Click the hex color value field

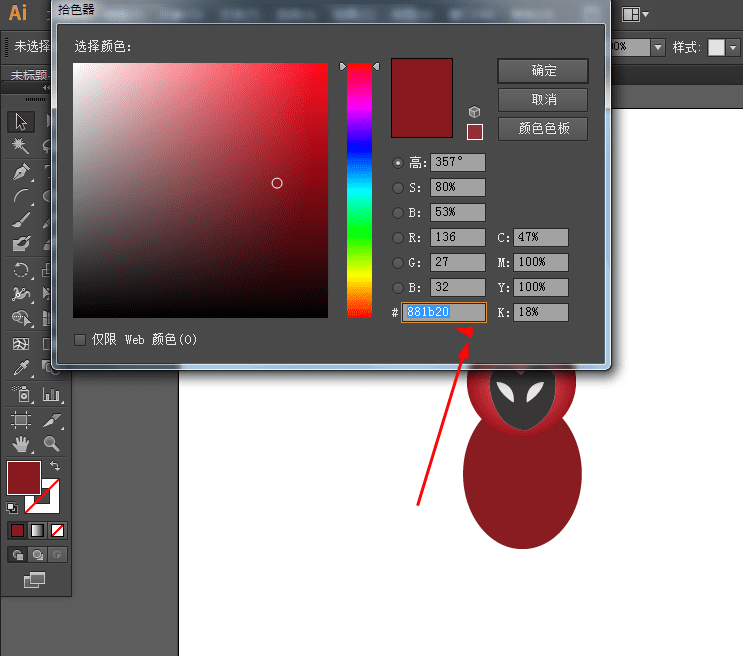point(444,312)
